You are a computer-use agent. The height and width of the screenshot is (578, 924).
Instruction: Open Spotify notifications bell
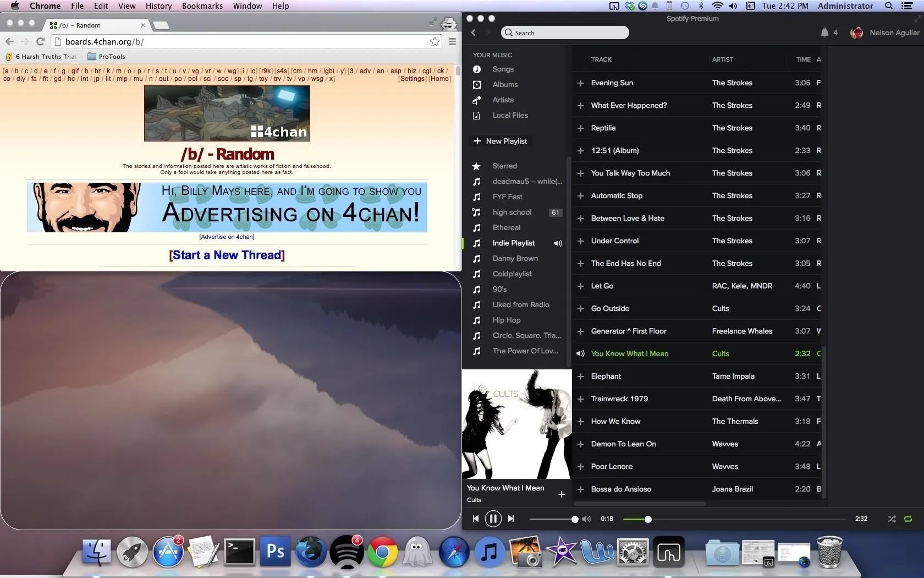pyautogui.click(x=824, y=32)
